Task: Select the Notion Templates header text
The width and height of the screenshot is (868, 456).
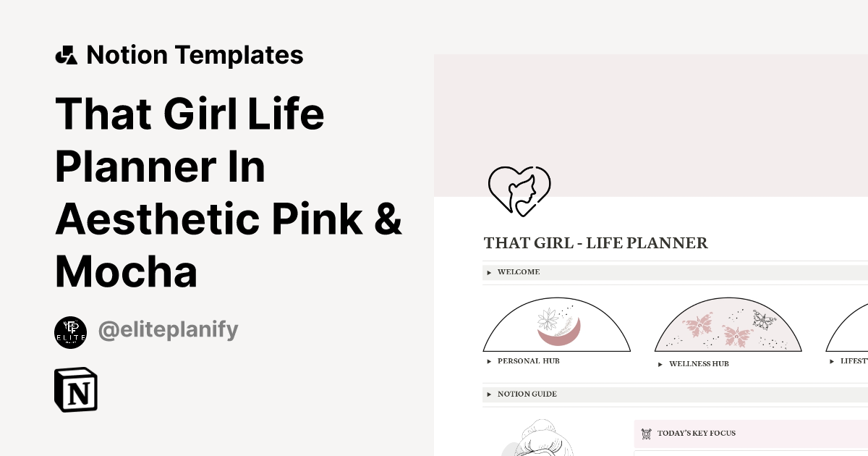Action: 195,54
